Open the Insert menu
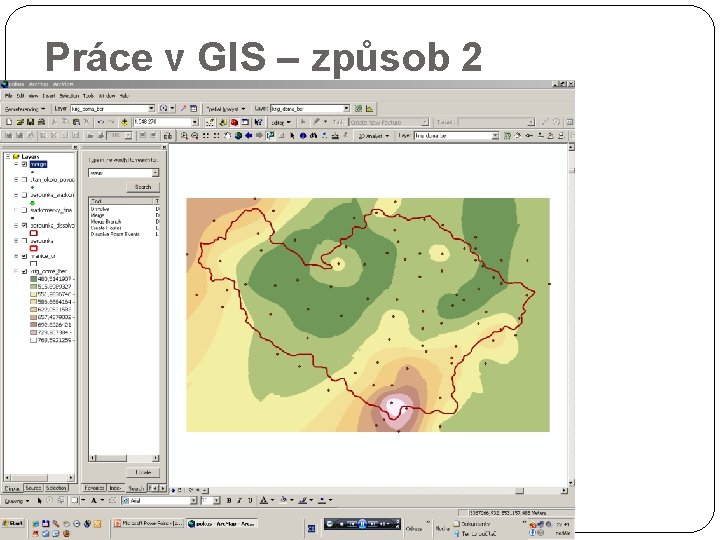Screen dimensions: 720x540 click(x=49, y=96)
